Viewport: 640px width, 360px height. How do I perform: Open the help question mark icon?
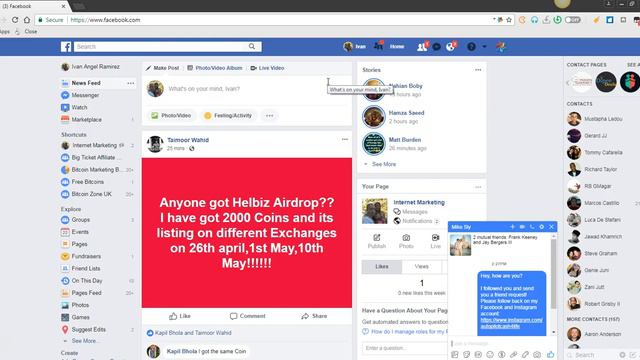[471, 47]
